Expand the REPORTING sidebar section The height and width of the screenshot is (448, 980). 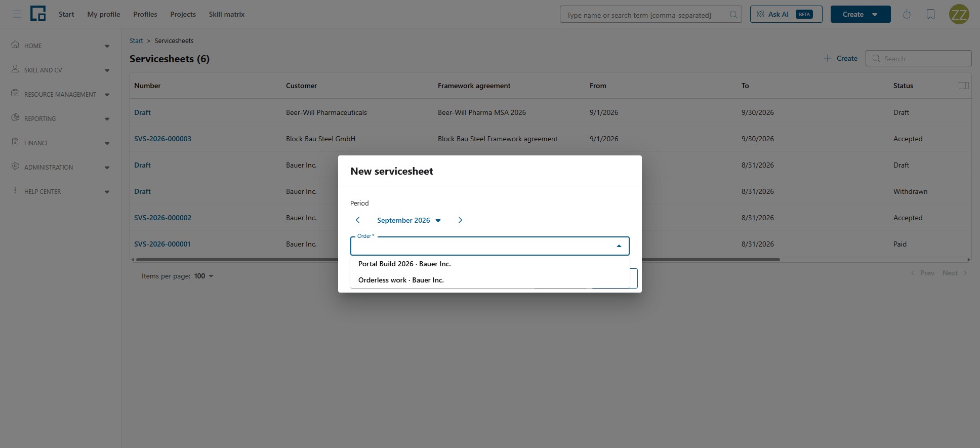(x=107, y=119)
